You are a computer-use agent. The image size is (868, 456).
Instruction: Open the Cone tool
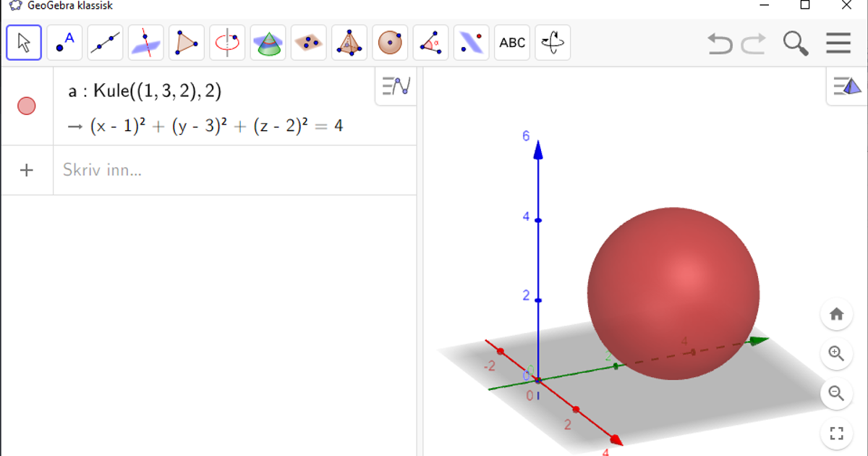[x=267, y=43]
